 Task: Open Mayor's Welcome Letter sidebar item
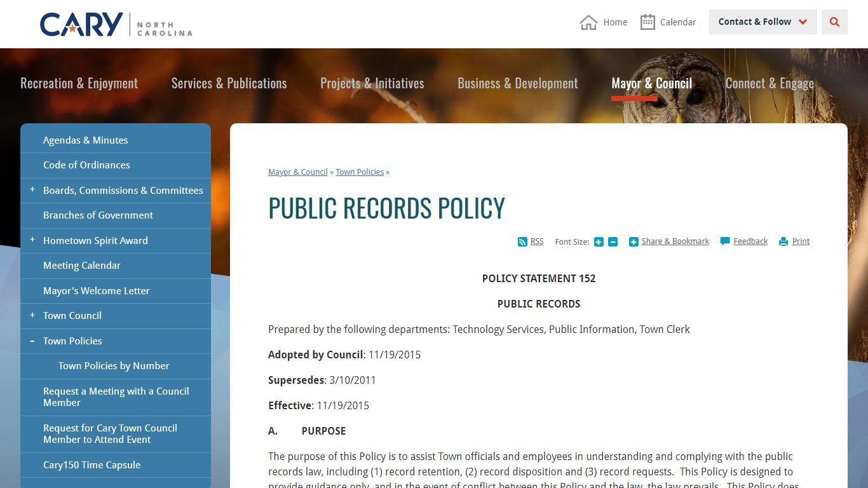pos(116,291)
